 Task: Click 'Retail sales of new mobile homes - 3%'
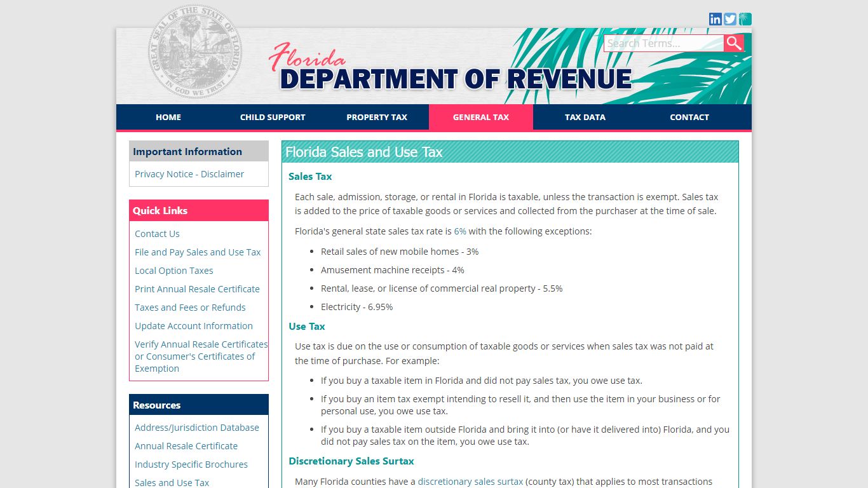[400, 252]
